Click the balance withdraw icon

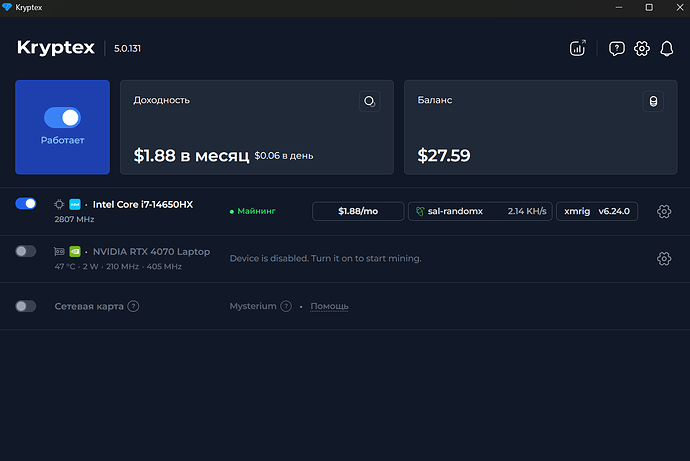[653, 102]
